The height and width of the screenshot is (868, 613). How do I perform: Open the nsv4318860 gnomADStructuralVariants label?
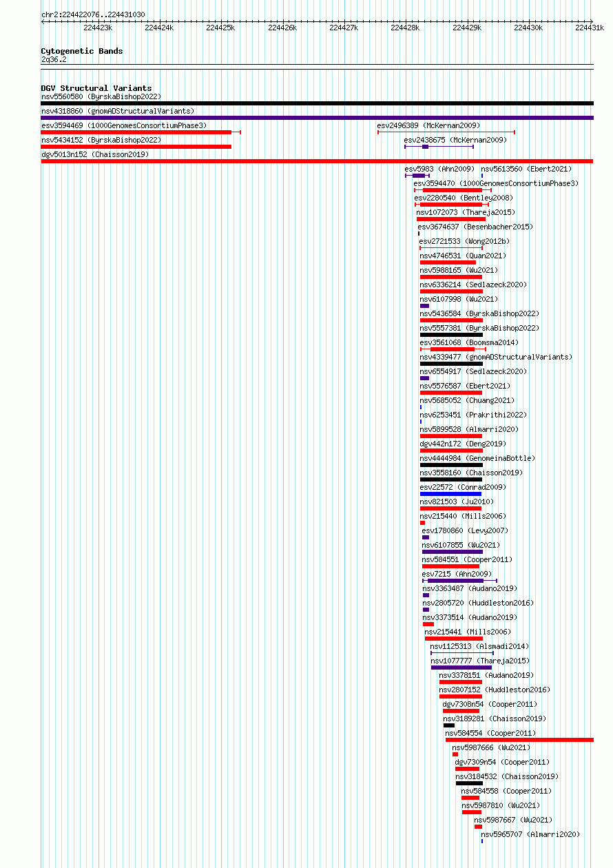tap(118, 111)
